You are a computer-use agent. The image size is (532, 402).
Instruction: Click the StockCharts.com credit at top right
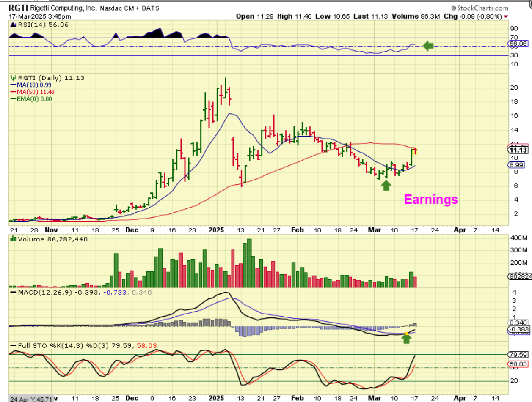click(x=480, y=8)
